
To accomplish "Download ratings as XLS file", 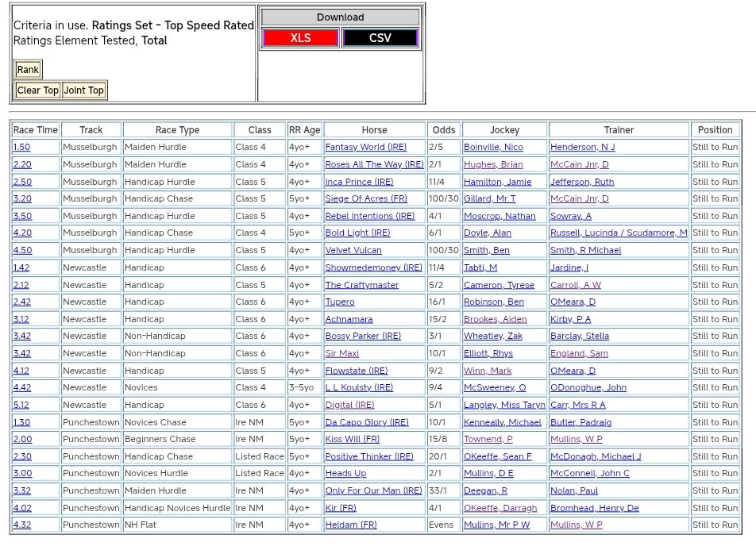I will 300,38.
